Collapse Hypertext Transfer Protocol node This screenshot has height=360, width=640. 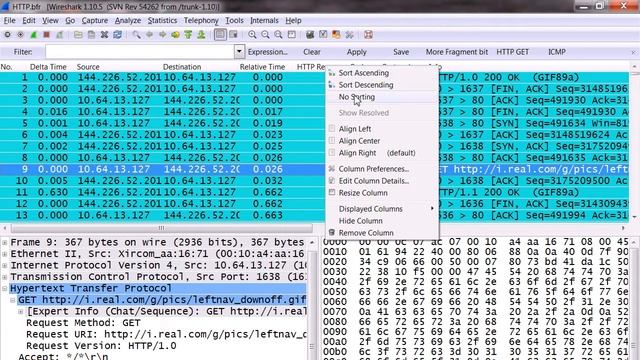click(4, 288)
